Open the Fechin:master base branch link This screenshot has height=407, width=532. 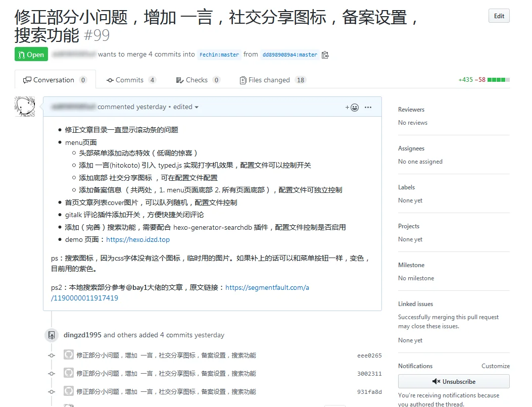tap(219, 55)
